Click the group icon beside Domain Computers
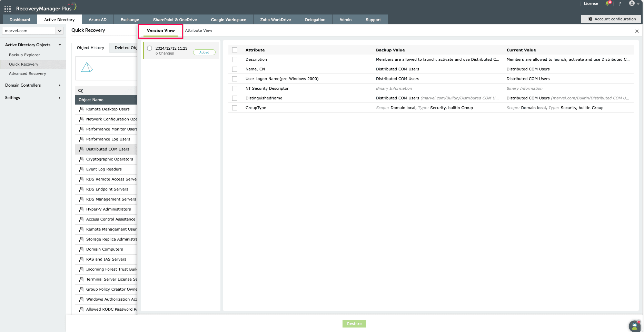This screenshot has height=332, width=644. click(82, 250)
